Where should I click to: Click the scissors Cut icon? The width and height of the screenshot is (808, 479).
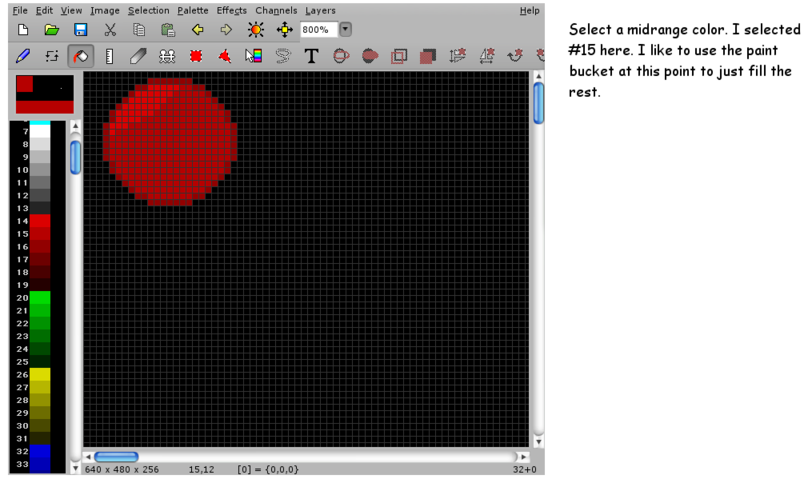tap(110, 30)
